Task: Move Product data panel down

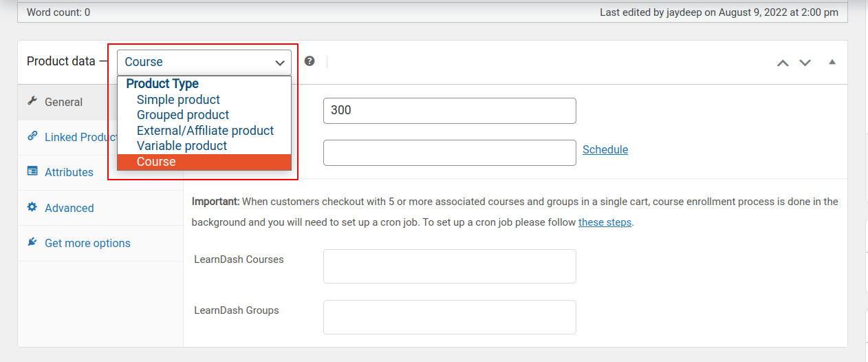Action: point(805,63)
